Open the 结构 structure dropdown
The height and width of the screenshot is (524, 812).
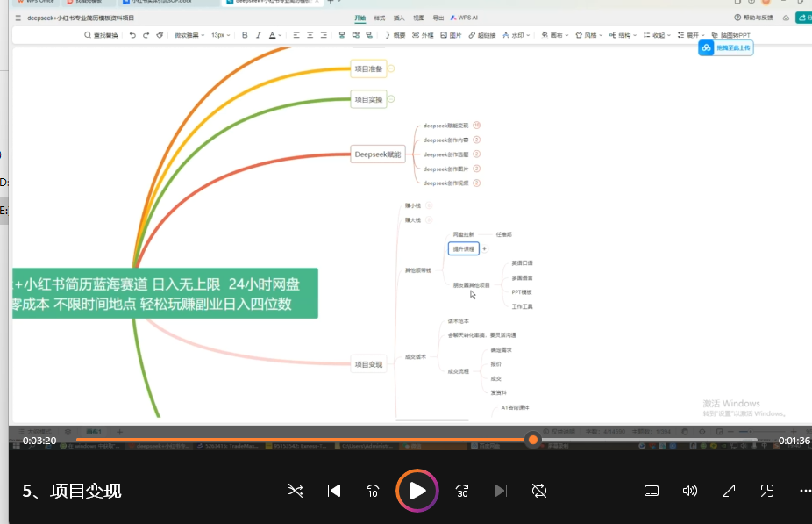[623, 35]
